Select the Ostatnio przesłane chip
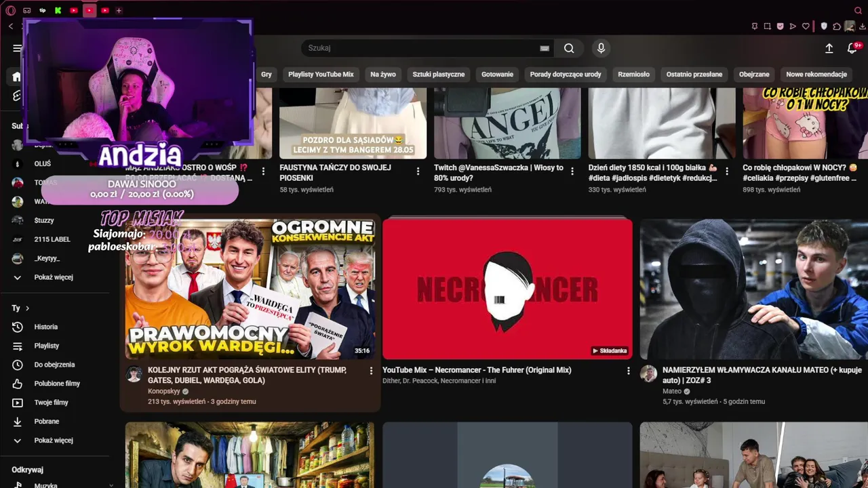This screenshot has width=868, height=488. coord(694,75)
